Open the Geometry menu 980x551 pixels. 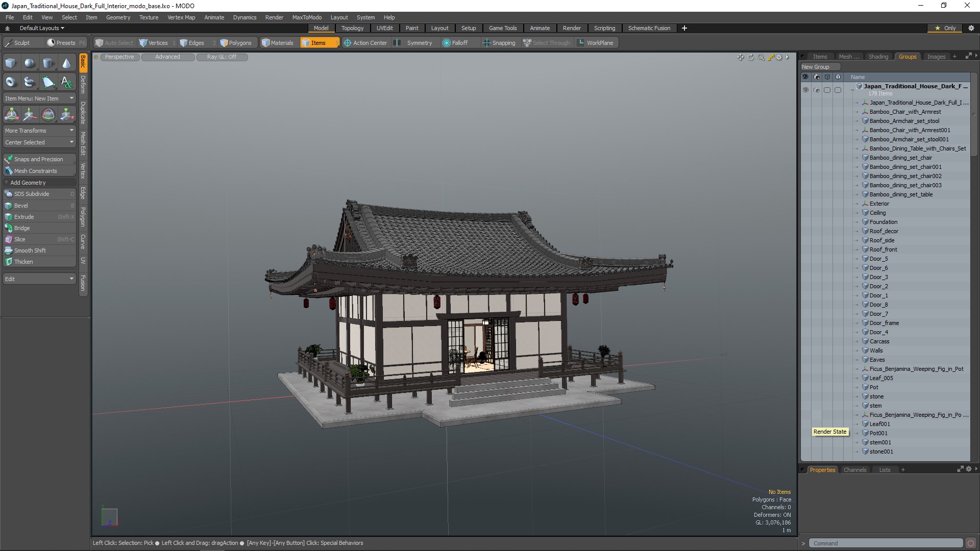pyautogui.click(x=118, y=17)
